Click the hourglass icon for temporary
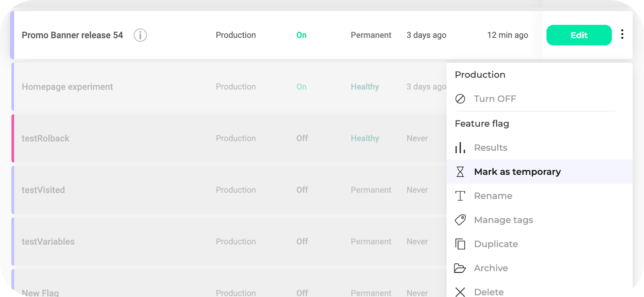 [460, 172]
